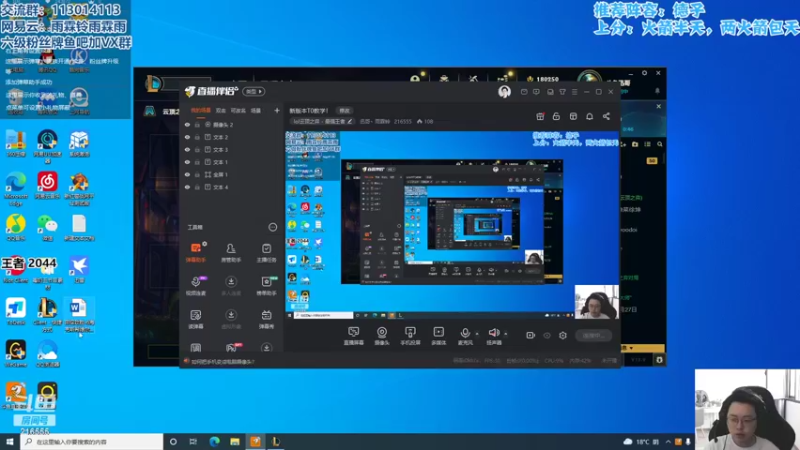The height and width of the screenshot is (450, 800).
Task: Open the notification bell above the preview
Action: [x=589, y=116]
